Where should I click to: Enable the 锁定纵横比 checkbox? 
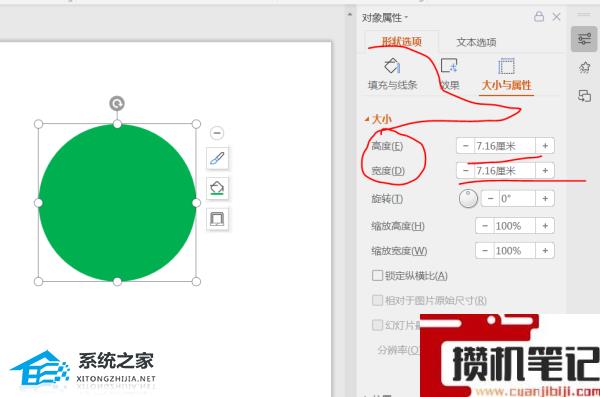point(377,275)
